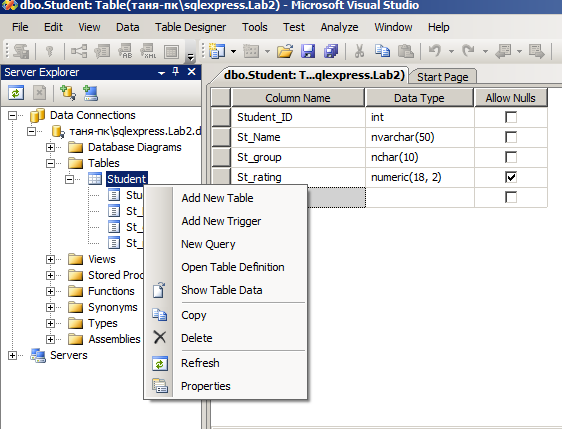Image resolution: width=562 pixels, height=429 pixels.
Task: Toggle Allow Nulls in the empty new row
Action: coord(511,197)
